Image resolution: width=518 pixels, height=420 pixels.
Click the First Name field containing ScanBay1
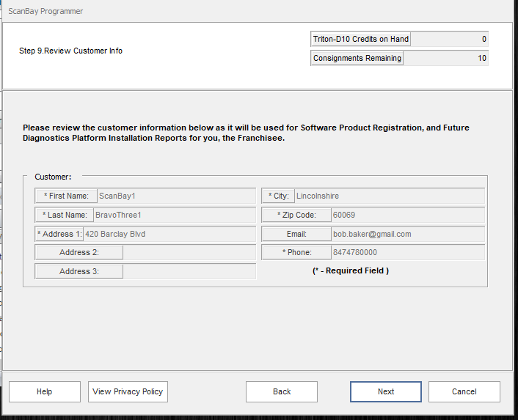click(x=176, y=196)
